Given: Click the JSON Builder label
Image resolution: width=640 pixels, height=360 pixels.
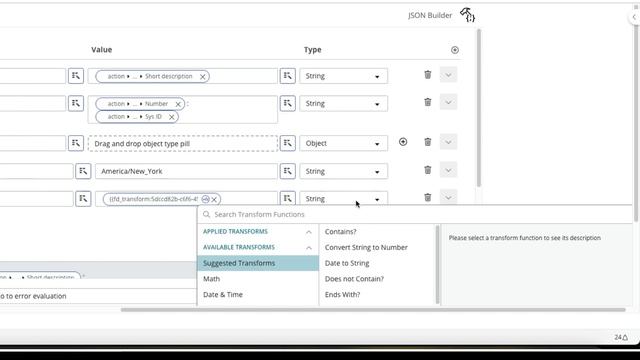Looking at the screenshot, I should point(430,16).
